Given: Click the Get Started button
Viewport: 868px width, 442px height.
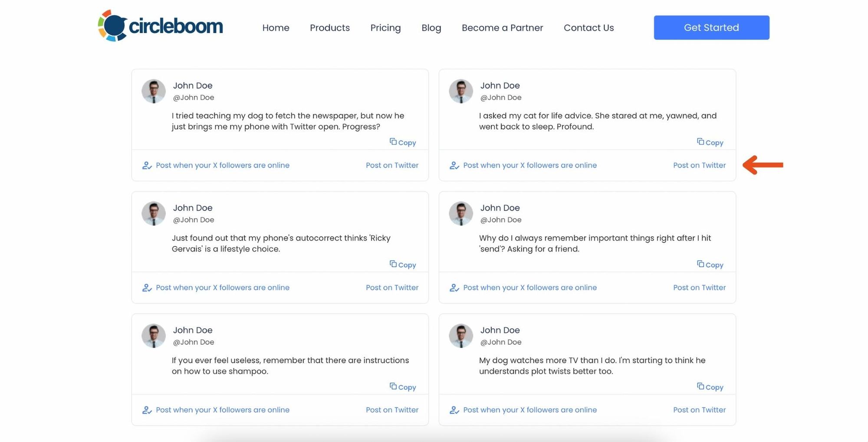Looking at the screenshot, I should 711,27.
